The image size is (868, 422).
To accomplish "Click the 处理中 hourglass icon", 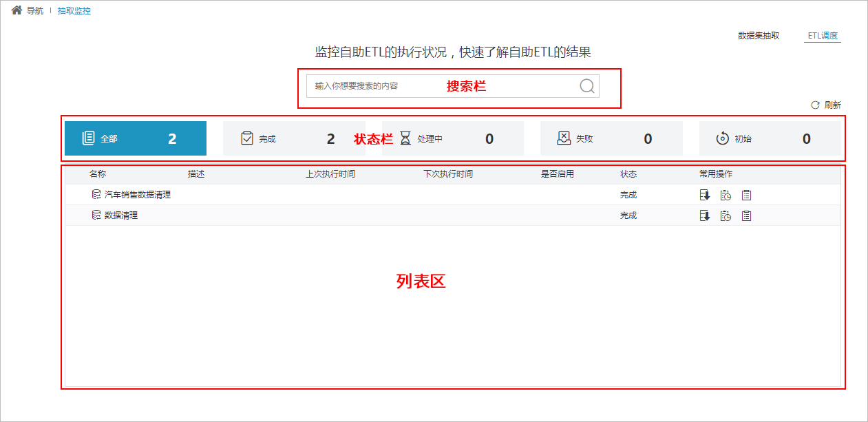I will pos(405,138).
